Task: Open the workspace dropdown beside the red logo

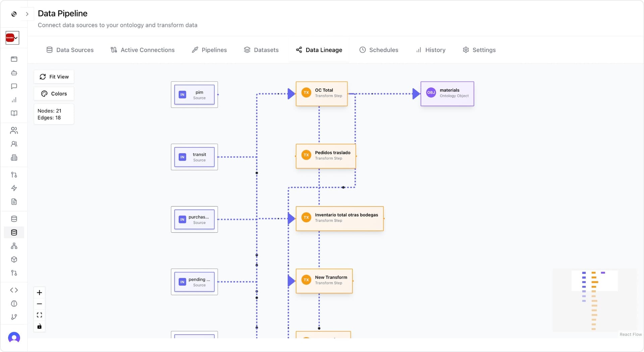Action: tap(12, 38)
